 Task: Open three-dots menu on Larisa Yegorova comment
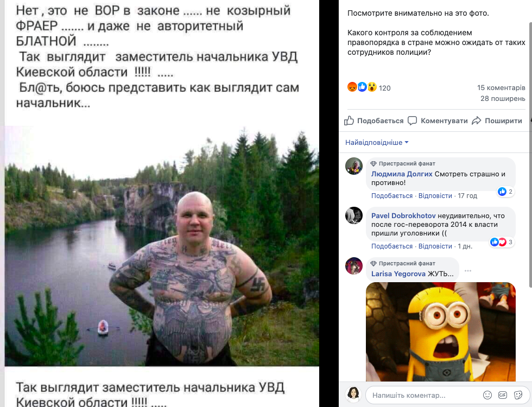[468, 271]
